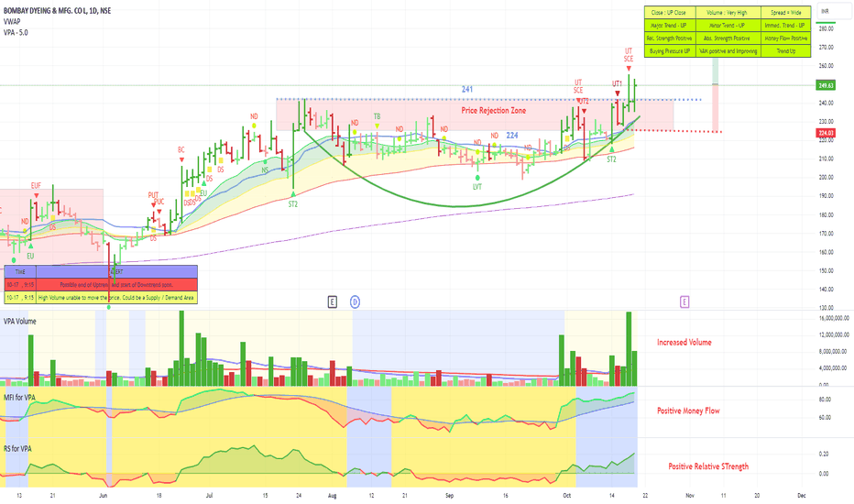This screenshot has height=504, width=854.
Task: Open the INR currency selector
Action: (836, 11)
